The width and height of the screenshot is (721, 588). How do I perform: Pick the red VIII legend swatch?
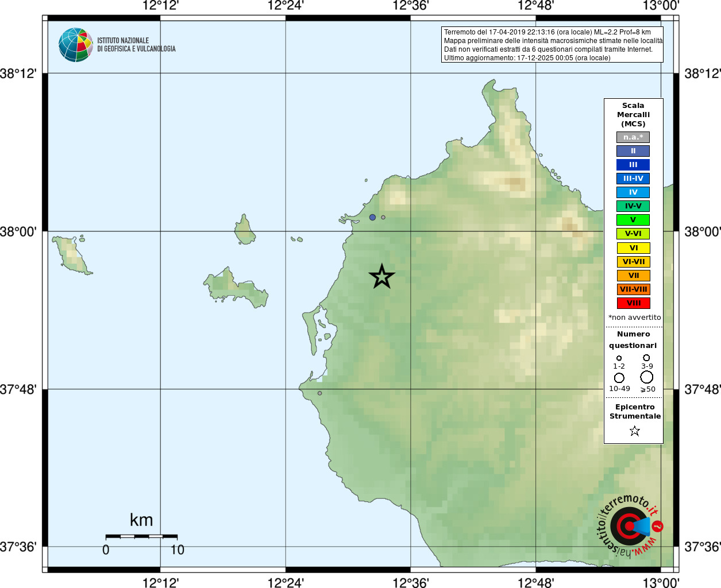pyautogui.click(x=634, y=303)
